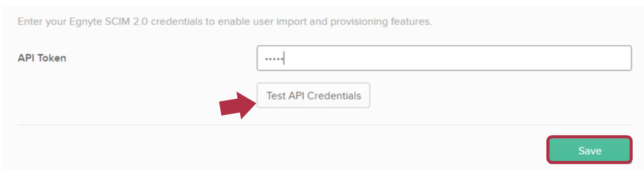Click the word "Test" on the credentials button

coord(276,96)
